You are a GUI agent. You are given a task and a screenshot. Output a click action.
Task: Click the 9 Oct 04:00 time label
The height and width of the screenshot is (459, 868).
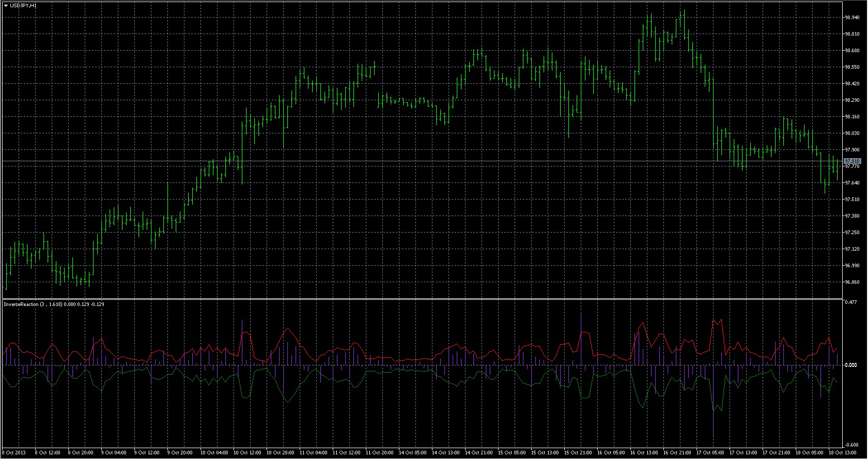click(114, 453)
